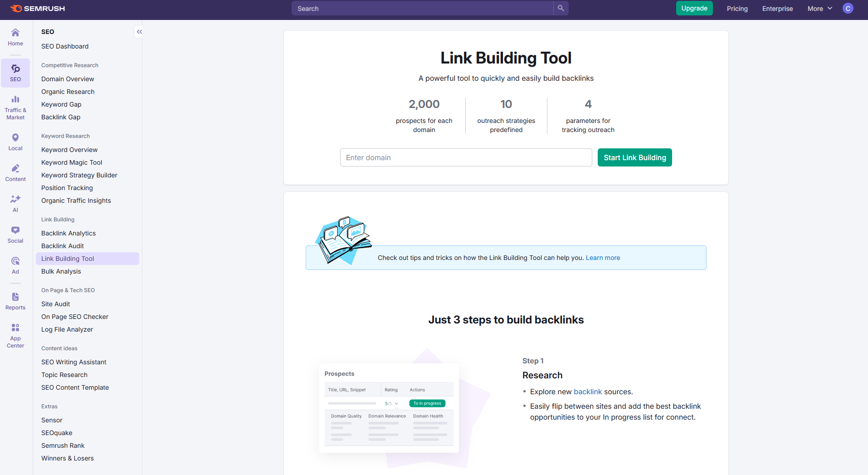Image resolution: width=868 pixels, height=475 pixels.
Task: Click the 'Link Building Tool' page title
Action: pos(506,58)
